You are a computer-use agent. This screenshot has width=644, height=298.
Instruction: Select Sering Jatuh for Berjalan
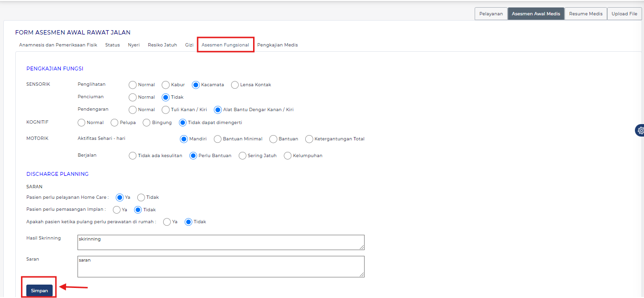(243, 156)
